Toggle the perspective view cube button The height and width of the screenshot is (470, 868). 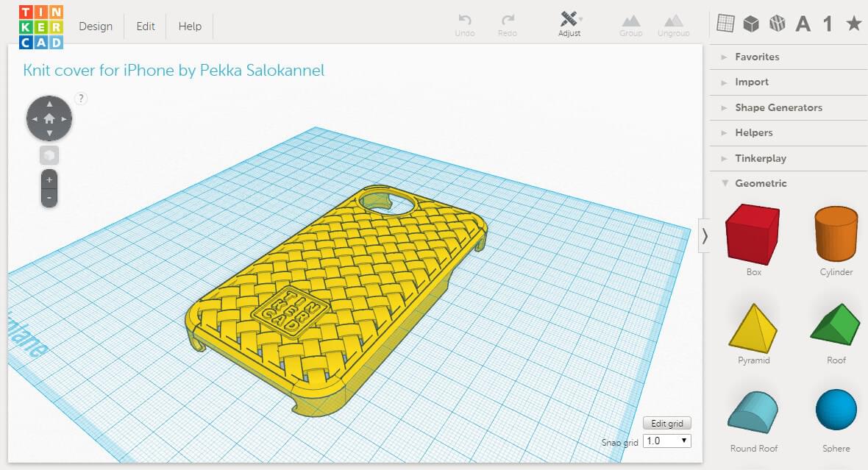[49, 155]
